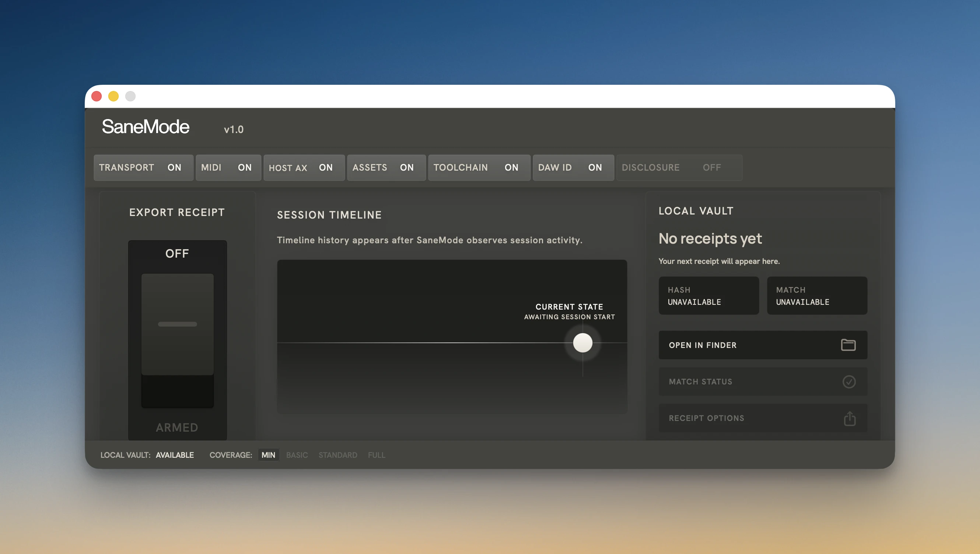
Task: Select BASIC coverage level
Action: click(x=297, y=455)
